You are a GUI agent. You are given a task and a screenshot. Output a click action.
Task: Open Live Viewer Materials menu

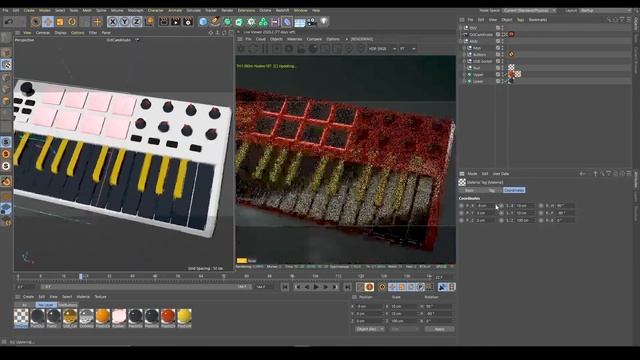[294, 39]
